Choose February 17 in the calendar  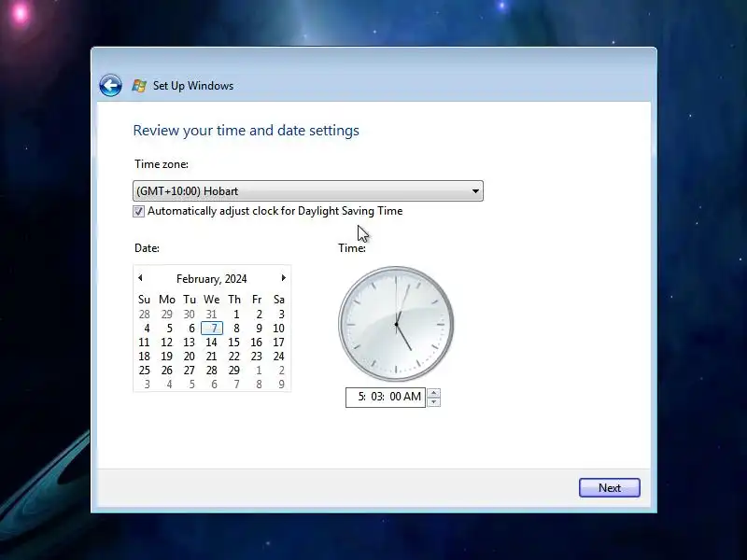tap(278, 343)
